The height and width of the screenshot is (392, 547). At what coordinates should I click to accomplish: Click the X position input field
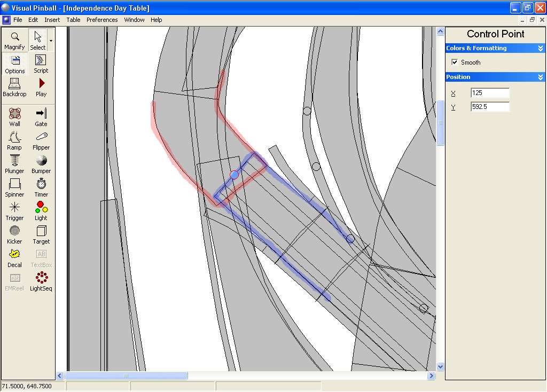pyautogui.click(x=490, y=93)
